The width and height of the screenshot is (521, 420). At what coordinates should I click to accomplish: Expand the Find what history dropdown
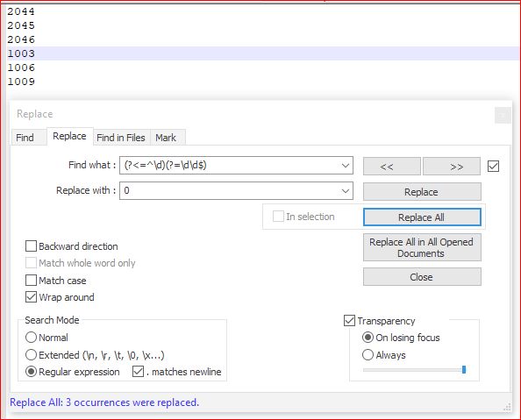[346, 165]
